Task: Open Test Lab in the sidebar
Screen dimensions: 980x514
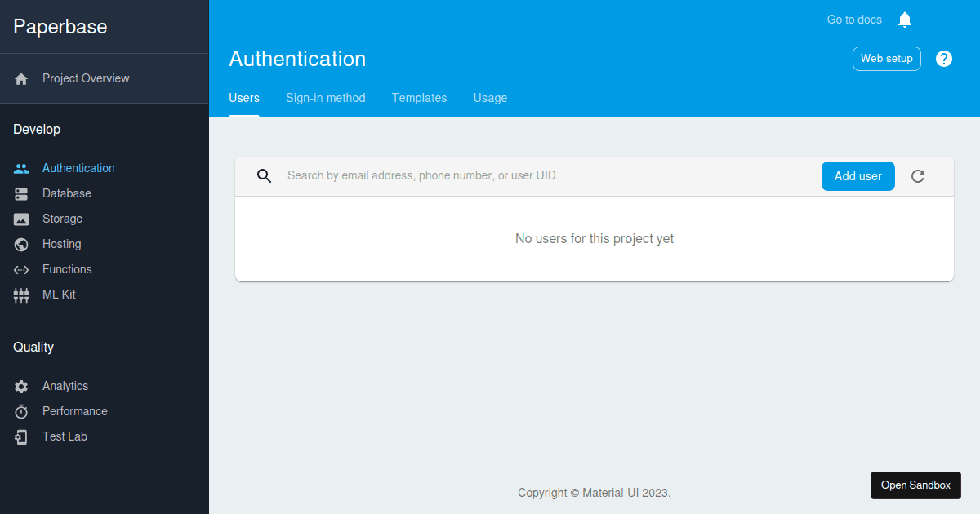Action: click(x=65, y=437)
